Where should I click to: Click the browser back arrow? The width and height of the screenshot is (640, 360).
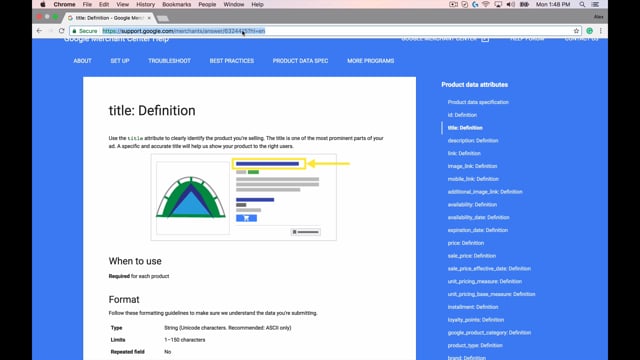coord(39,31)
